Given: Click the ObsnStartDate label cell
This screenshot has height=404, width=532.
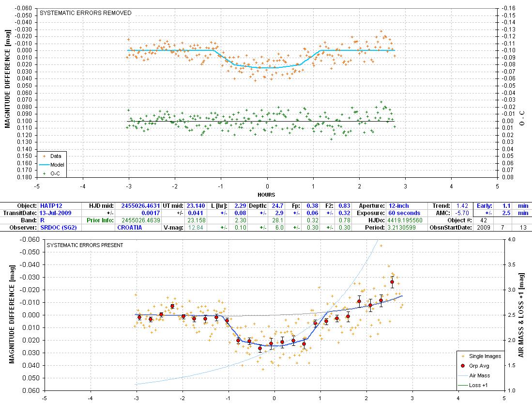Looking at the screenshot, I should [451, 227].
